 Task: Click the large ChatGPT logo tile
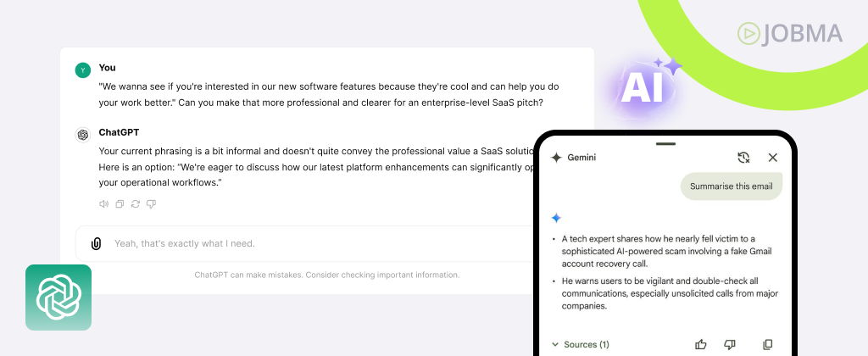(x=58, y=298)
